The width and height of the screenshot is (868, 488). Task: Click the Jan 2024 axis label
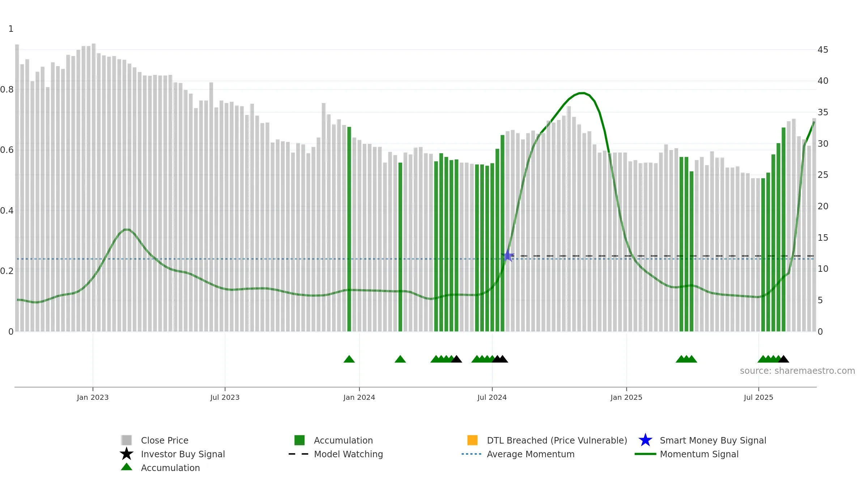pos(359,398)
